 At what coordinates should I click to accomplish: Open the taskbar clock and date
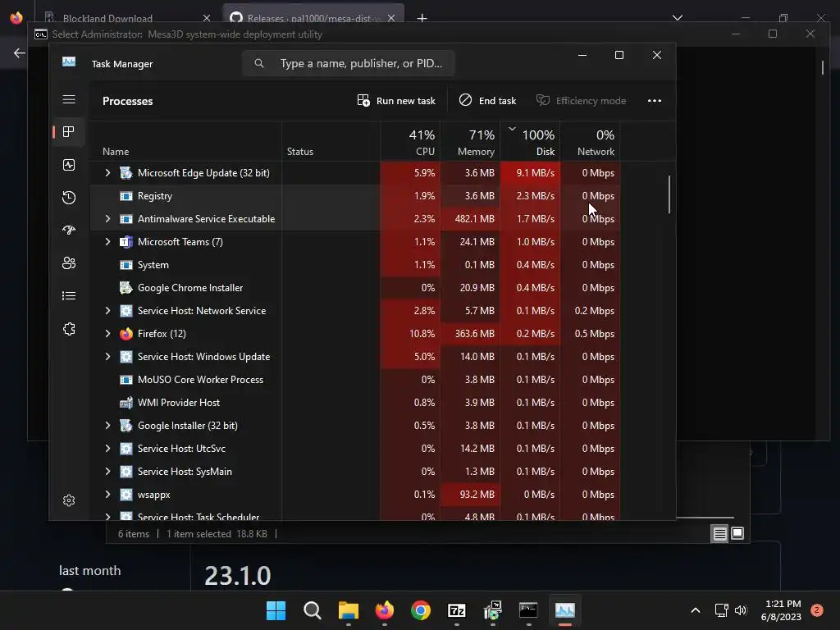coord(781,610)
